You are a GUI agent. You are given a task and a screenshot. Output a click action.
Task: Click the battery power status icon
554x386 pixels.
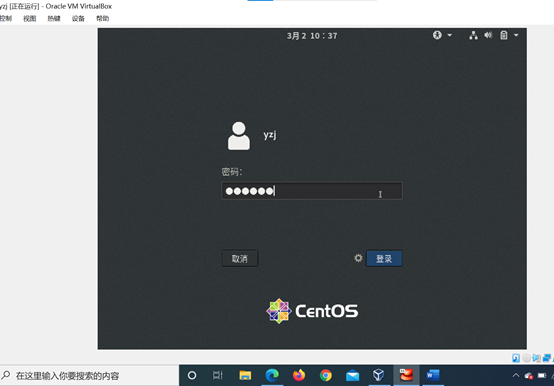tap(504, 35)
